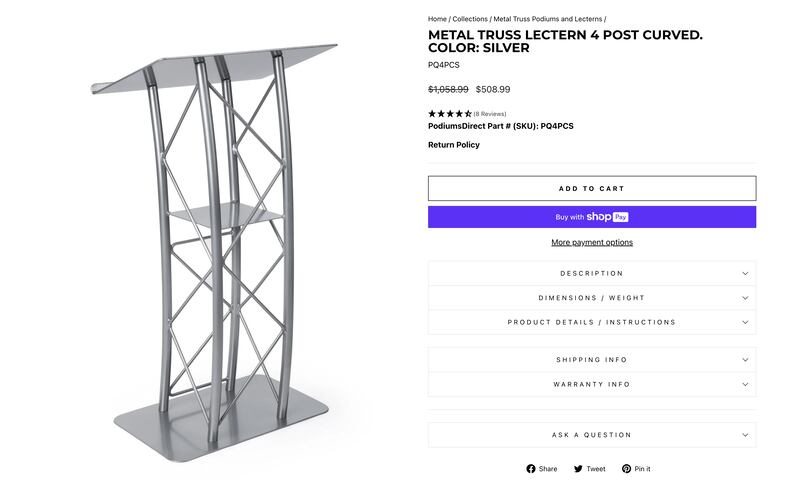Open Product Details / Instructions section
Viewport: 800px width, 487px height.
[591, 322]
